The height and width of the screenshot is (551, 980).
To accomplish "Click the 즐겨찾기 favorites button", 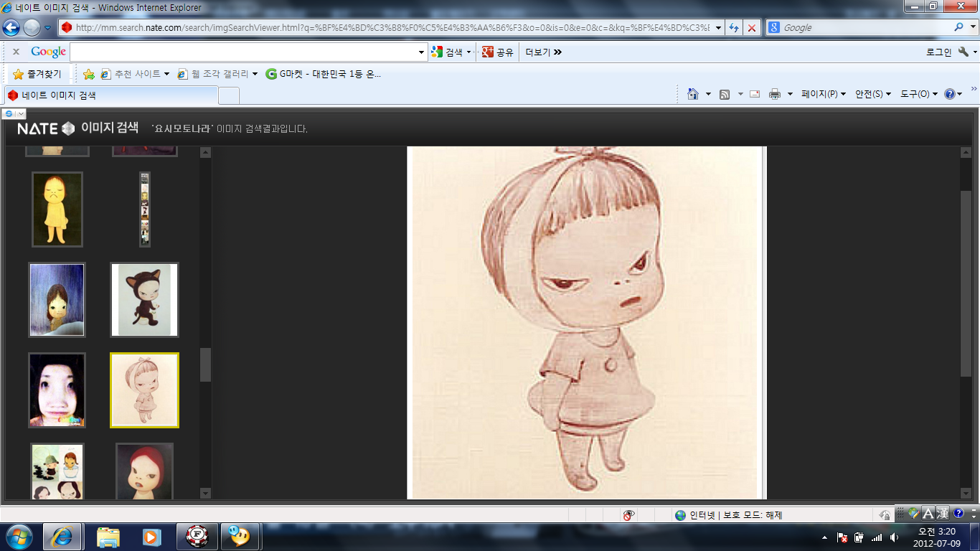I will (37, 74).
